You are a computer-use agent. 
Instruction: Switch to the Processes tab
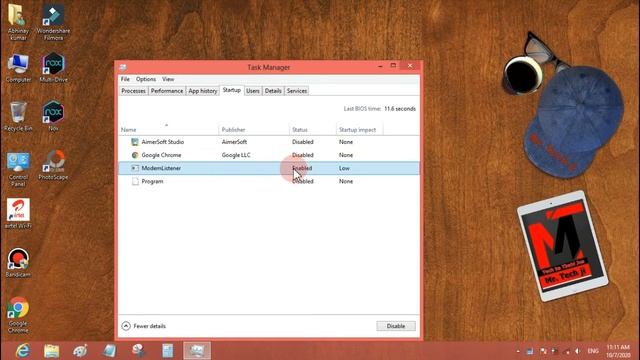pos(133,91)
